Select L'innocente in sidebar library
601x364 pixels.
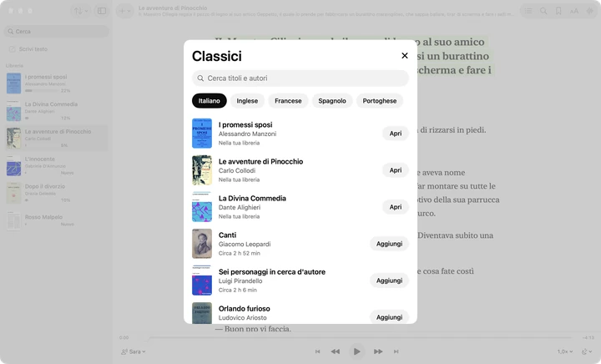(x=57, y=165)
